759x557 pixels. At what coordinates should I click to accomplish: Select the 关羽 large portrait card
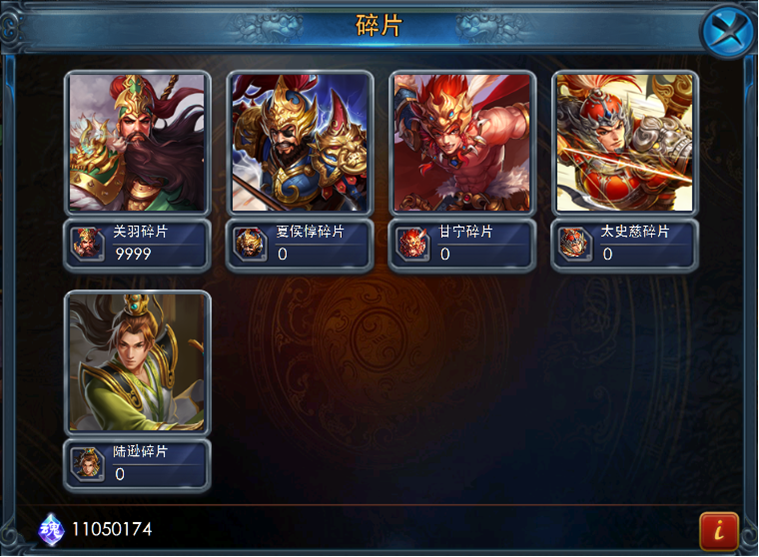[x=137, y=143]
